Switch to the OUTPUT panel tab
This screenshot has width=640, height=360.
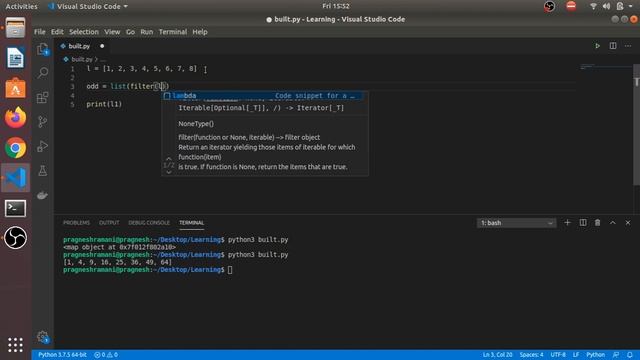point(109,223)
